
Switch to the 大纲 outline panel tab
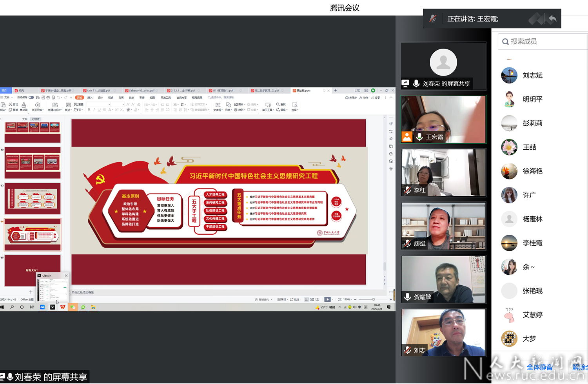tap(25, 119)
